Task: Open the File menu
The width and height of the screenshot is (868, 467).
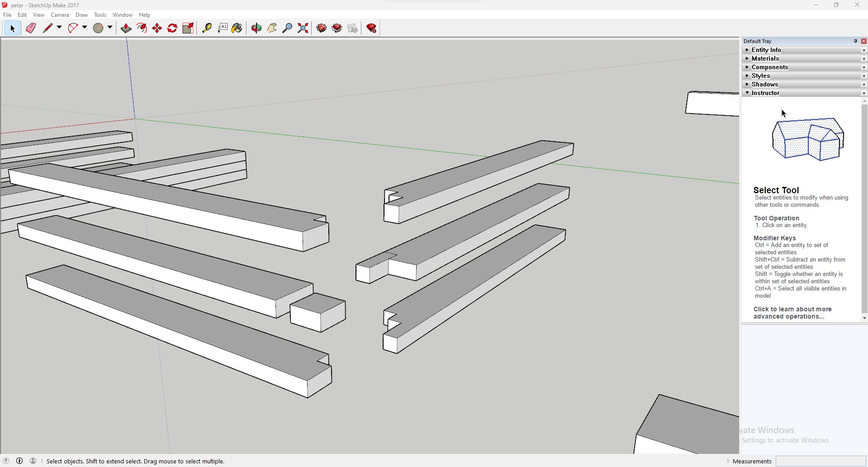Action: (x=7, y=15)
